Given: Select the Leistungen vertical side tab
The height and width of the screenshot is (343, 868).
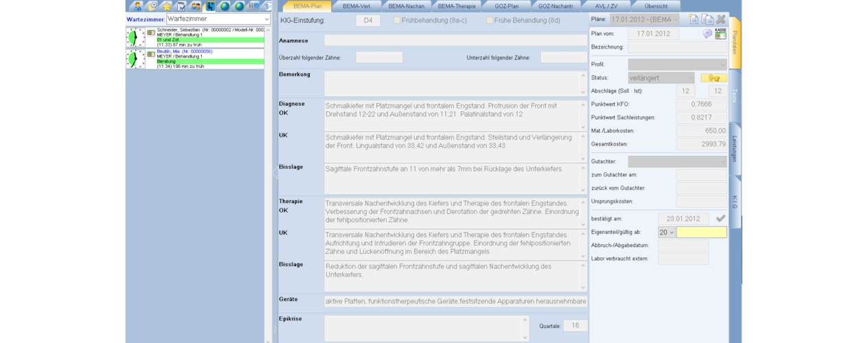Looking at the screenshot, I should 734,148.
